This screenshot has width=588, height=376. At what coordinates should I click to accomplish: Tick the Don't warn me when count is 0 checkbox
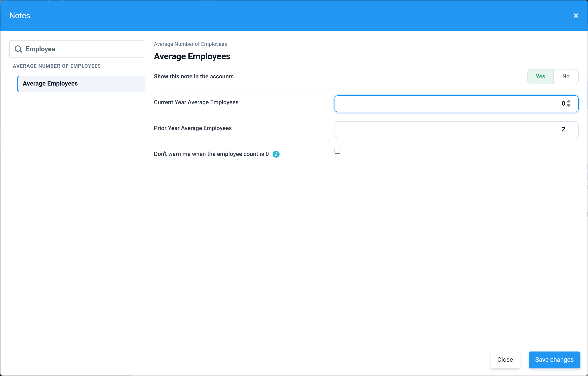coord(337,151)
